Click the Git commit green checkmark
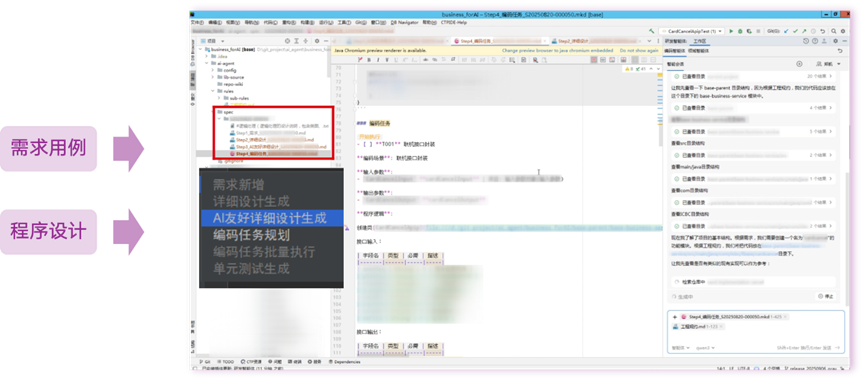 pyautogui.click(x=795, y=31)
